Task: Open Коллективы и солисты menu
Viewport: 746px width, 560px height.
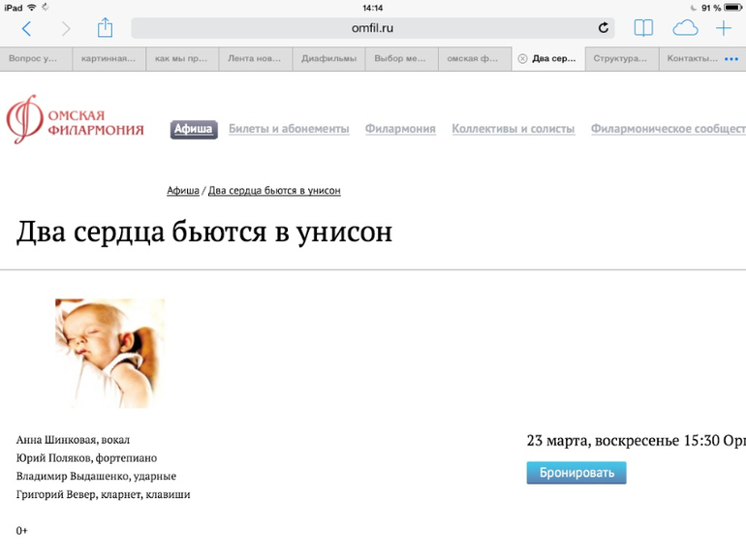Action: coord(513,129)
